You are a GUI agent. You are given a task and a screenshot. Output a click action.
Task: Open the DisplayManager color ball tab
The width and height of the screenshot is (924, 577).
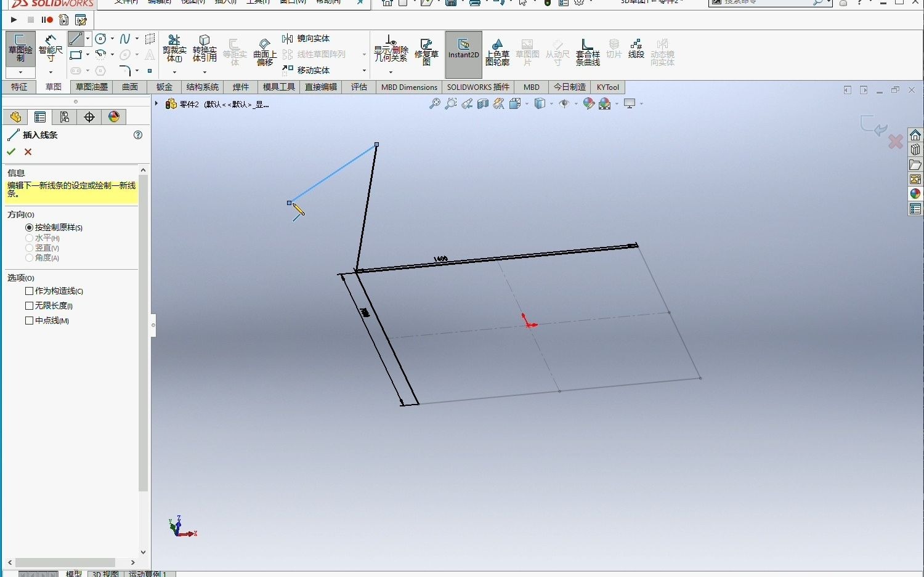pyautogui.click(x=114, y=117)
